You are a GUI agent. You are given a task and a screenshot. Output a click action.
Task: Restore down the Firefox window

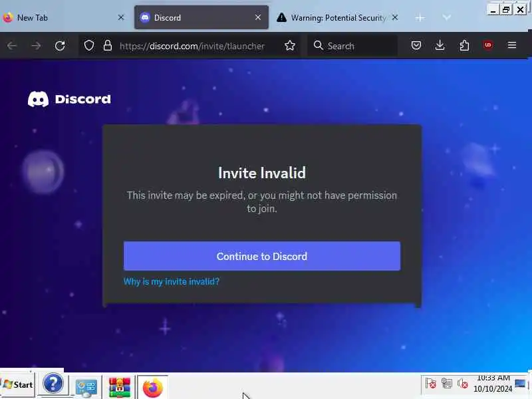coord(506,10)
